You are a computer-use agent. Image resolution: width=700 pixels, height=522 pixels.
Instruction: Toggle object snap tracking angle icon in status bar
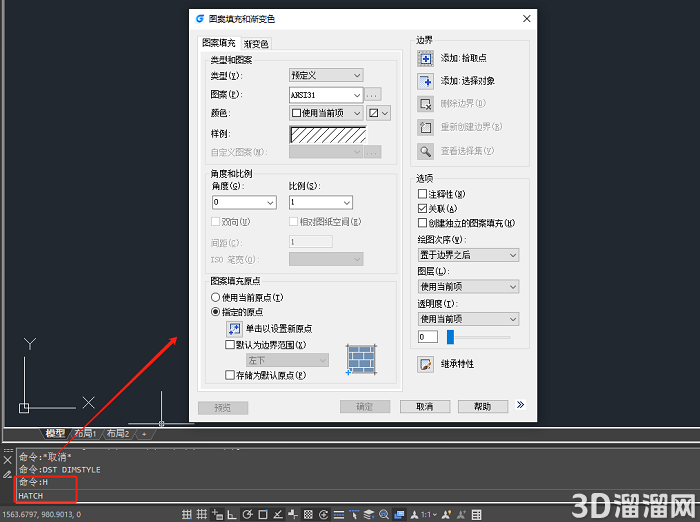278,514
